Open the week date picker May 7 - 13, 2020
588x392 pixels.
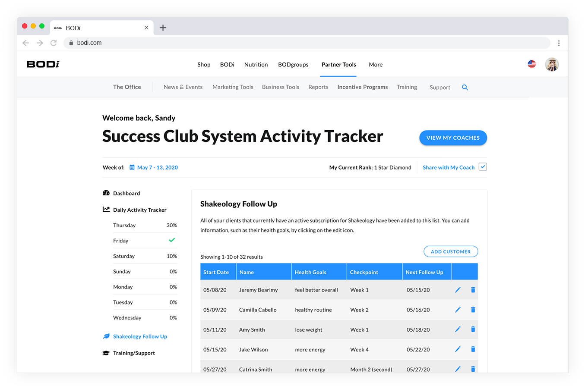click(158, 167)
